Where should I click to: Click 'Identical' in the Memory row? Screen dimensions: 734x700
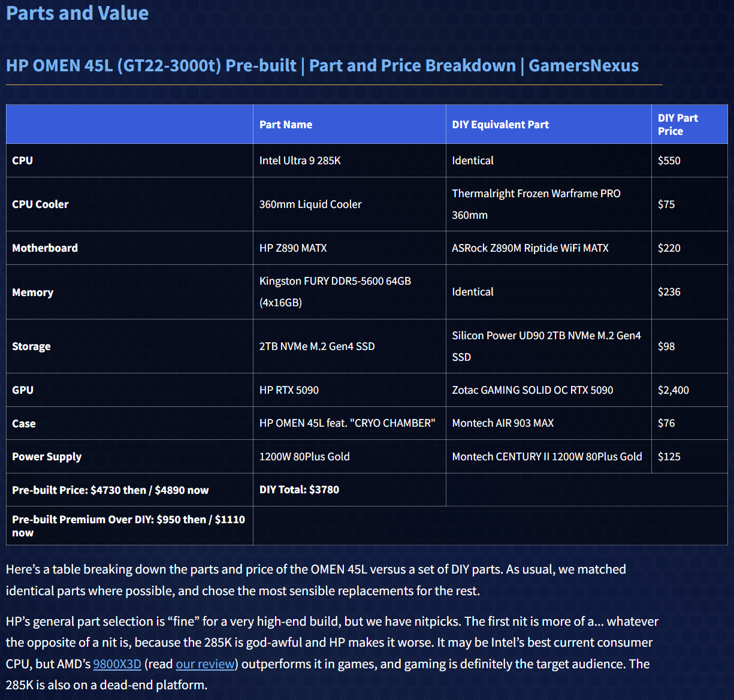tap(548, 292)
